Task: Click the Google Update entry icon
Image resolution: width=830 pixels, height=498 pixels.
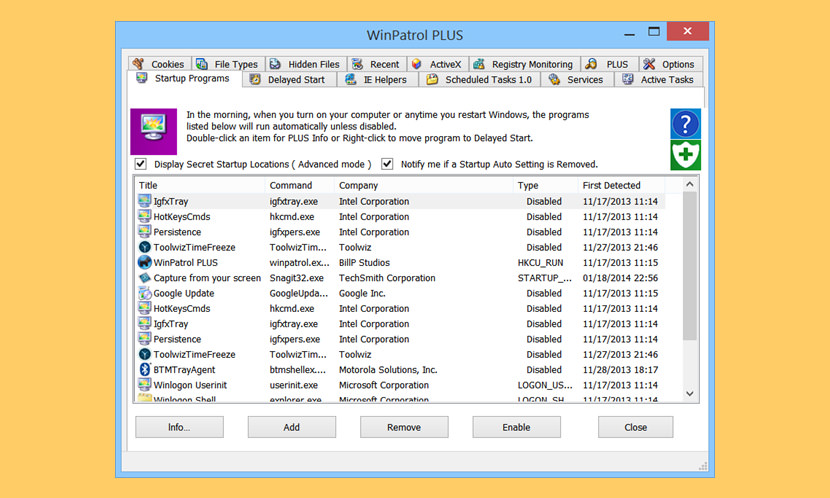Action: [x=145, y=294]
